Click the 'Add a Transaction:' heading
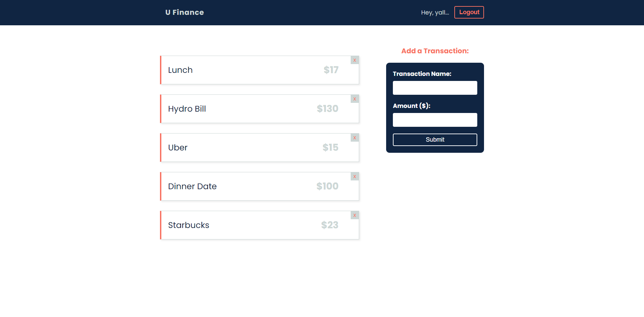This screenshot has height=317, width=644. pos(435,51)
